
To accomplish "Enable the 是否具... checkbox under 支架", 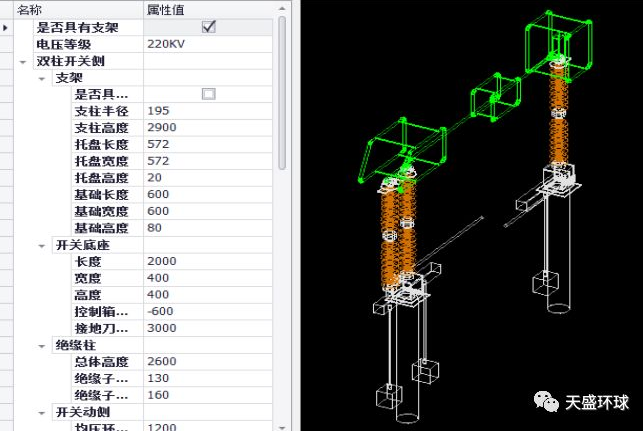I will (x=209, y=94).
